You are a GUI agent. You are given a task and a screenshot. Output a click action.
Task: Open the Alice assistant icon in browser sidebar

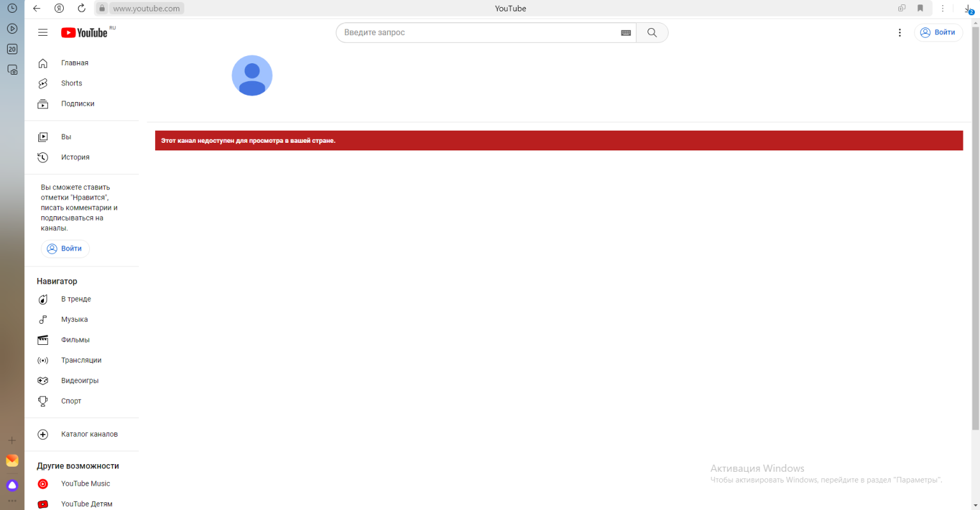coord(12,485)
